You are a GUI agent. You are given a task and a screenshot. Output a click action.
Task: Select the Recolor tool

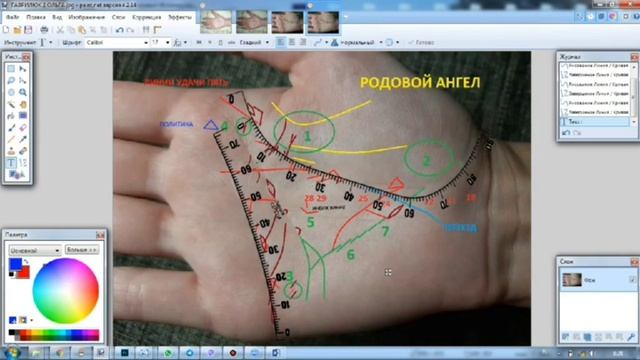(x=23, y=151)
